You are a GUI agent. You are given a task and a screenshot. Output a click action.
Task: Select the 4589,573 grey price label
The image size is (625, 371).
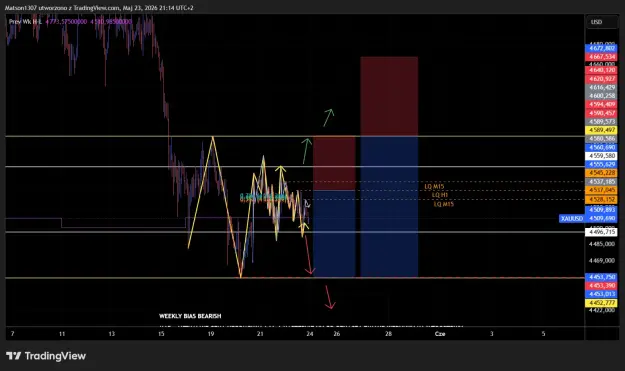(x=601, y=122)
